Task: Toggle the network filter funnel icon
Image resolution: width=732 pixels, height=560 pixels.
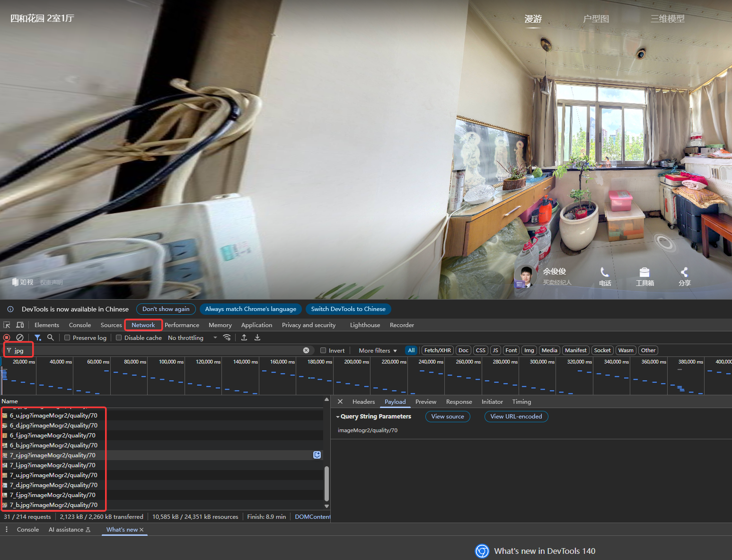Action: pos(38,338)
